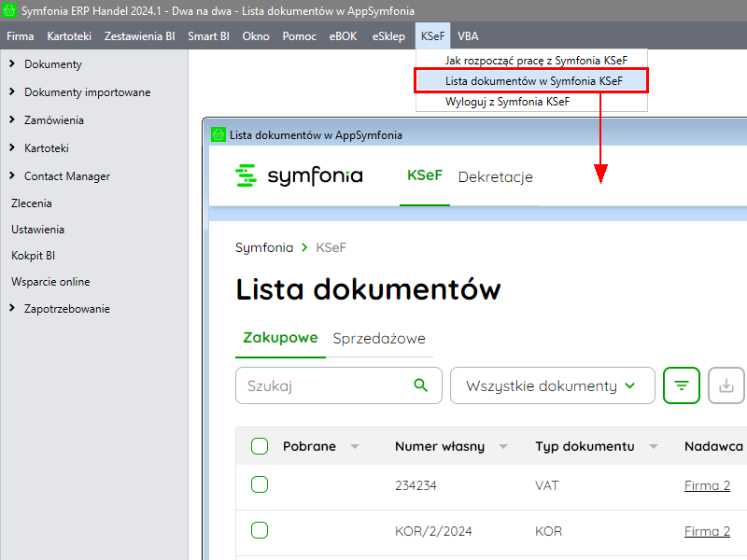747x560 pixels.
Task: Expand the Zamówienia sidebar node
Action: (x=12, y=119)
